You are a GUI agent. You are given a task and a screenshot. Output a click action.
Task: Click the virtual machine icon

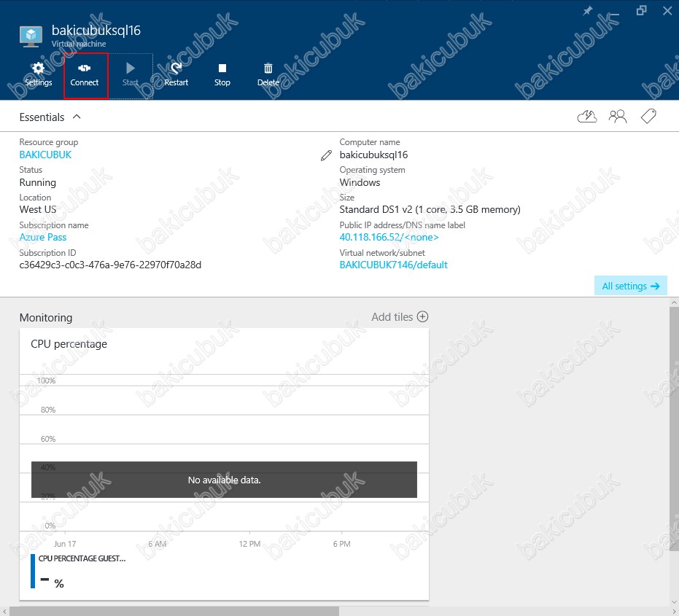pos(31,36)
